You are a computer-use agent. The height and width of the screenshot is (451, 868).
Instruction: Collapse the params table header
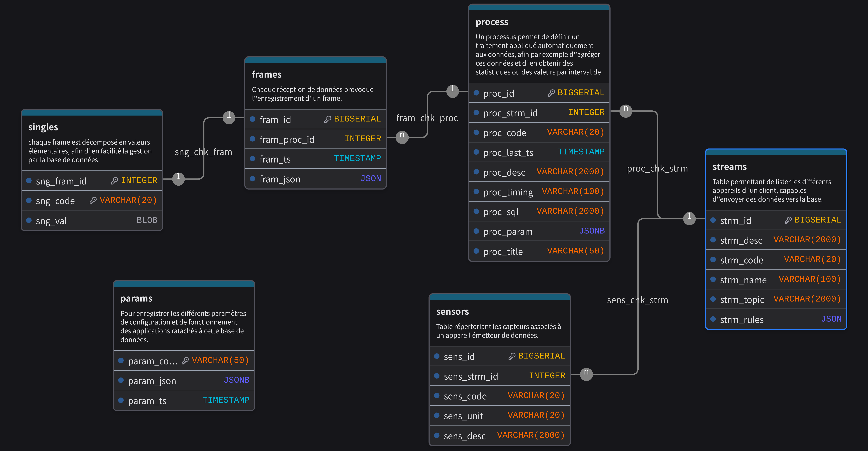184,284
